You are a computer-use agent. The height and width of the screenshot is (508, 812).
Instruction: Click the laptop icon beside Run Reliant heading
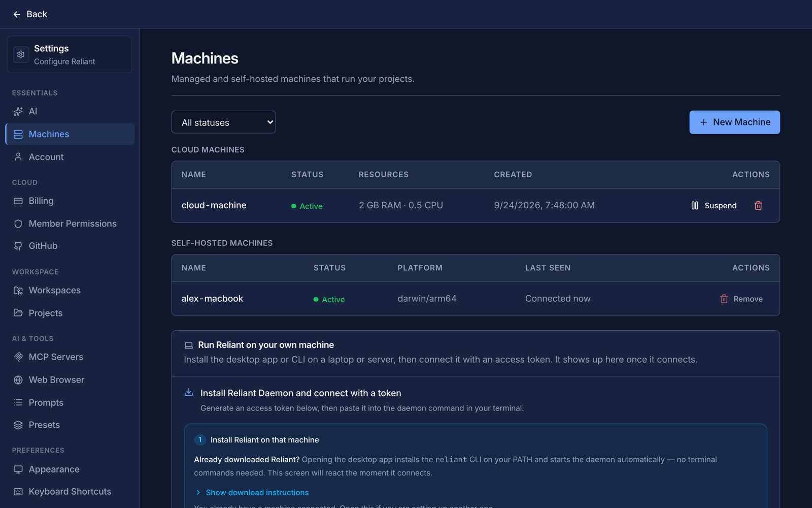point(189,345)
